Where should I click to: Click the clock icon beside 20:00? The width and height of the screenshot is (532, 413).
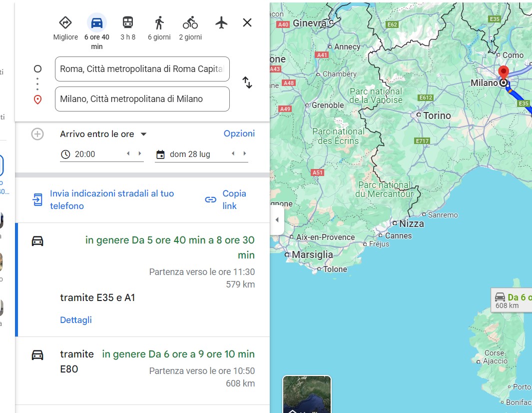click(x=65, y=154)
